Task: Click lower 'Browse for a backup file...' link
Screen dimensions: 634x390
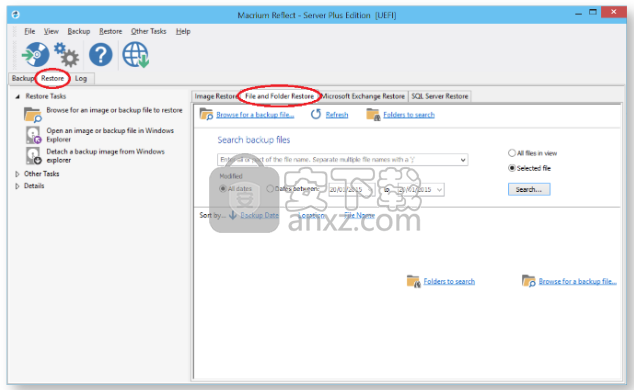Action: (577, 281)
